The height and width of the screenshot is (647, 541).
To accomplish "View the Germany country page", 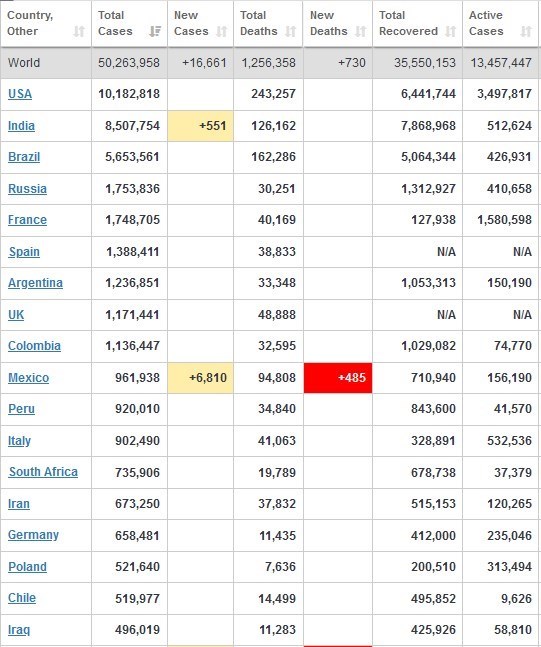I will (33, 535).
